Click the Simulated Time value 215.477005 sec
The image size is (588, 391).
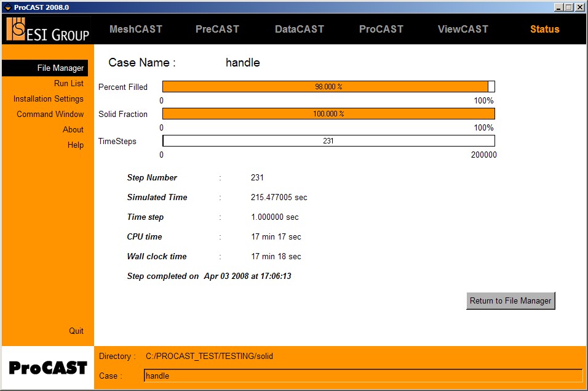pyautogui.click(x=279, y=198)
